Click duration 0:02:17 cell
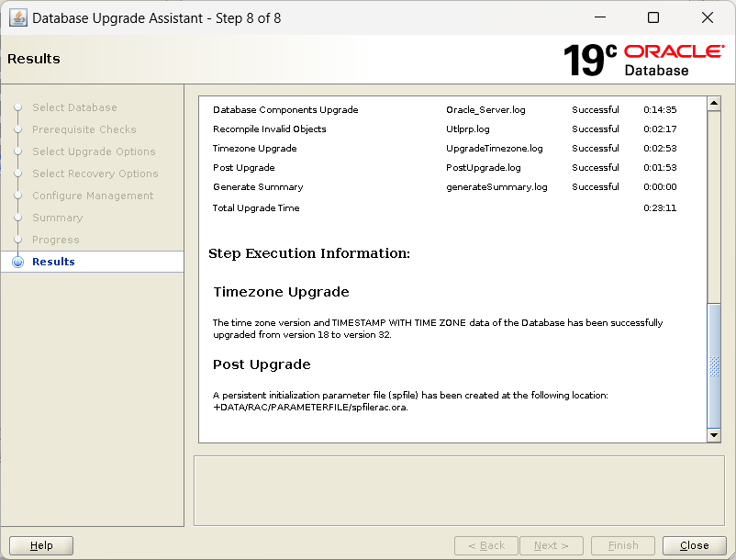 pyautogui.click(x=660, y=129)
